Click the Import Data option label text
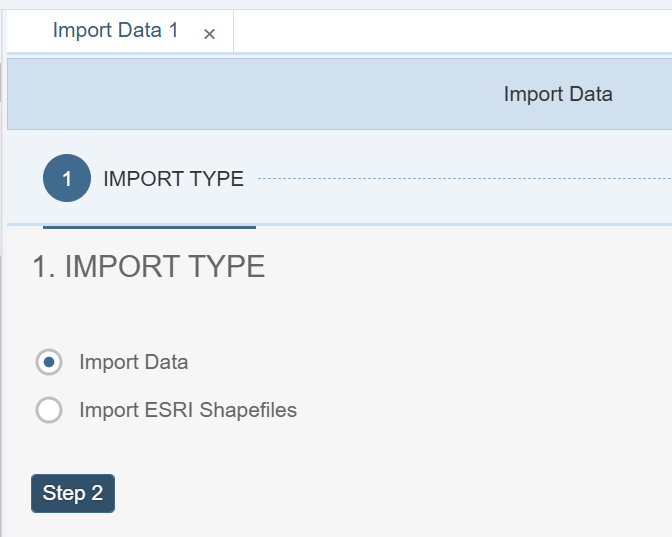 [133, 362]
